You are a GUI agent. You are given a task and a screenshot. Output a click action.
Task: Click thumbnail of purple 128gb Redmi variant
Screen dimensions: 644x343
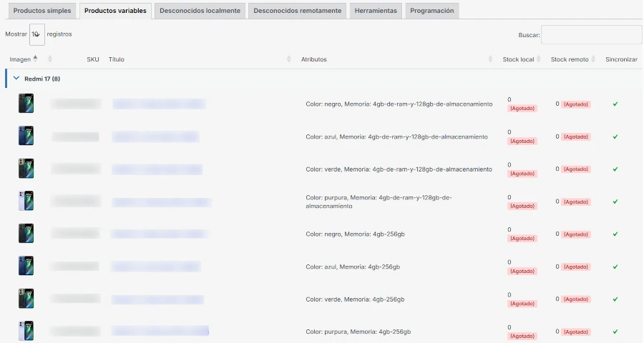tap(26, 201)
